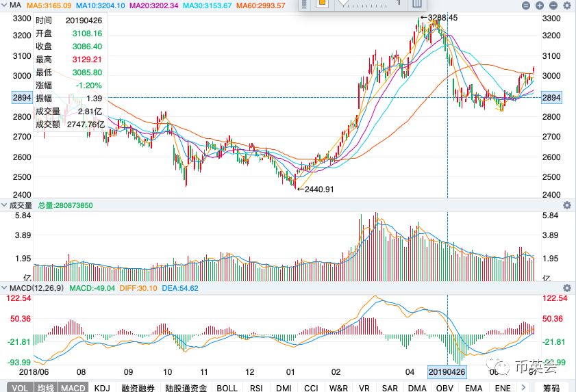Click the 20190426 date marker on time axis
Viewport: 576px width, 392px height.
pos(447,371)
